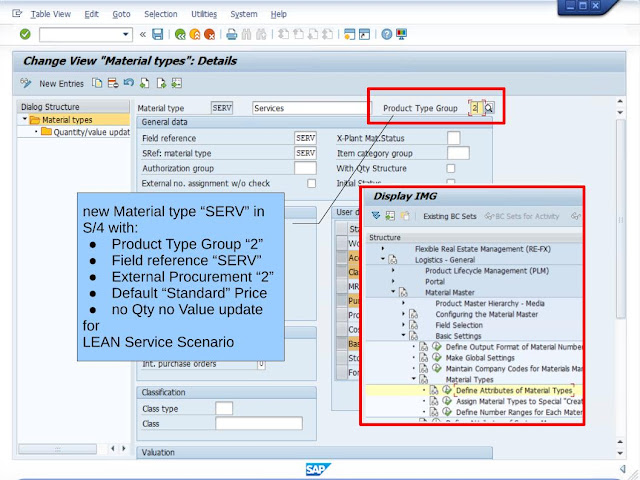The width and height of the screenshot is (640, 480).
Task: Collapse the Material types folder node arrow
Action: tap(24, 119)
